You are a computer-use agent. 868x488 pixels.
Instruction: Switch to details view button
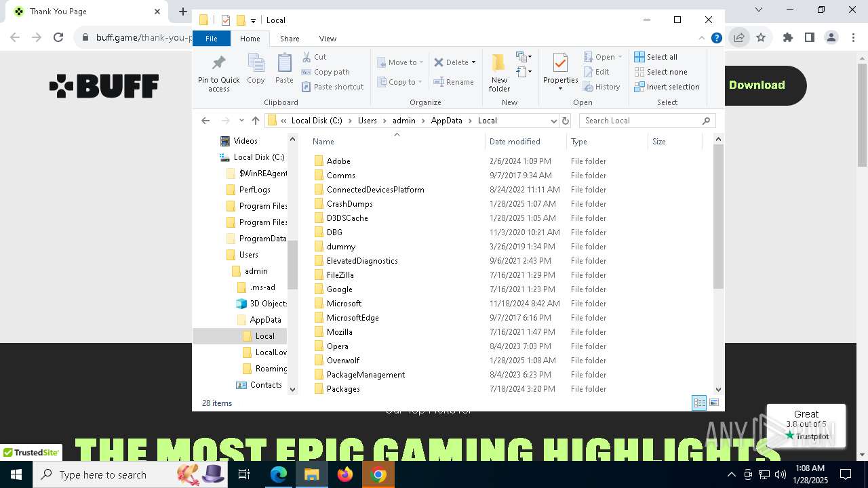699,403
